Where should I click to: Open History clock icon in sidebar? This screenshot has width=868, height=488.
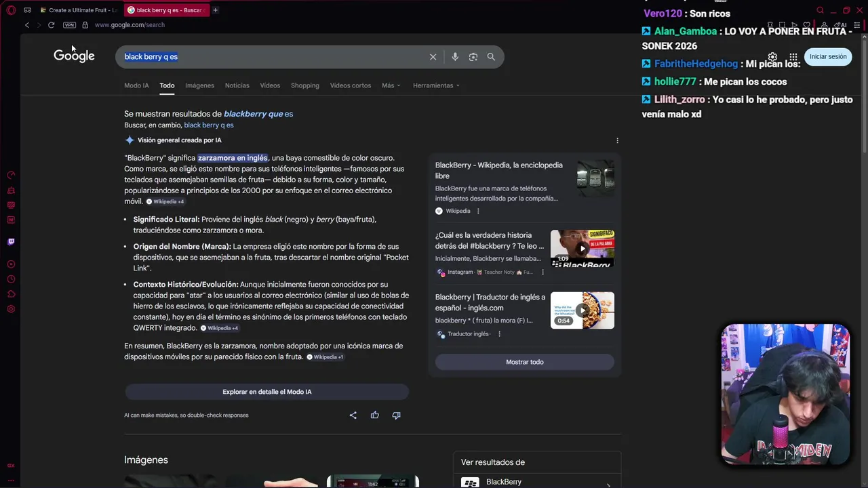[x=11, y=279]
